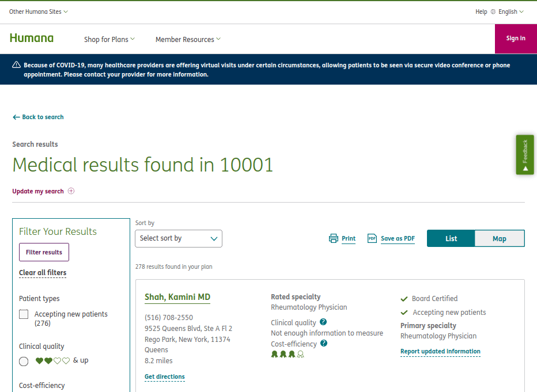The height and width of the screenshot is (392, 537).
Task: Switch to Map view
Action: click(500, 238)
